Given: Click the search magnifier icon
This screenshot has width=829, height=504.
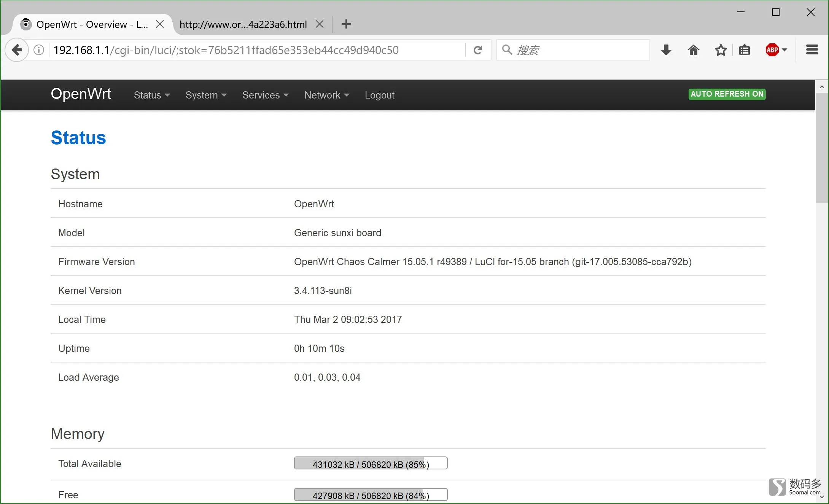Looking at the screenshot, I should coord(507,49).
